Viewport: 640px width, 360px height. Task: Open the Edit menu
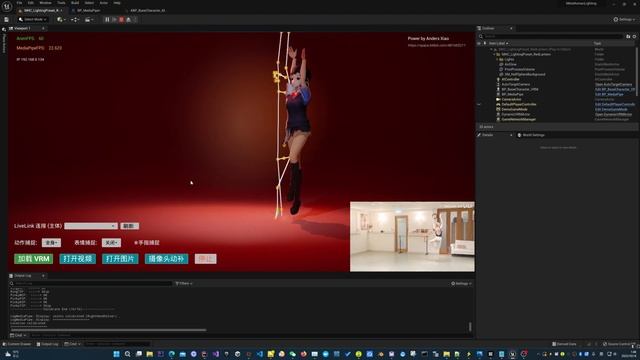click(31, 3)
